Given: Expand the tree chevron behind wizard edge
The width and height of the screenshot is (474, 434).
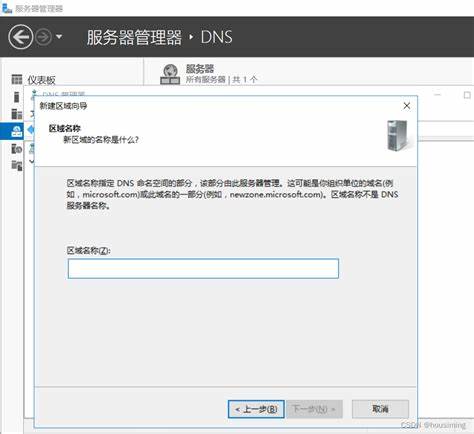Looking at the screenshot, I should (32, 161).
